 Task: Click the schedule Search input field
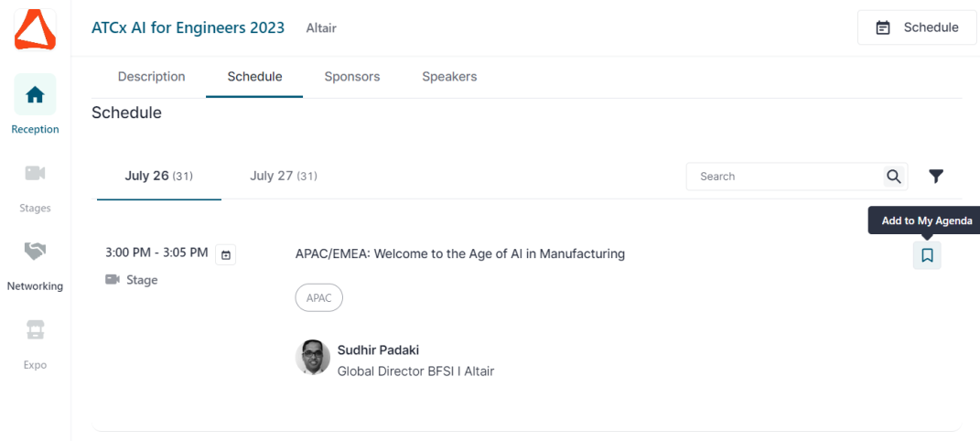[x=783, y=177]
